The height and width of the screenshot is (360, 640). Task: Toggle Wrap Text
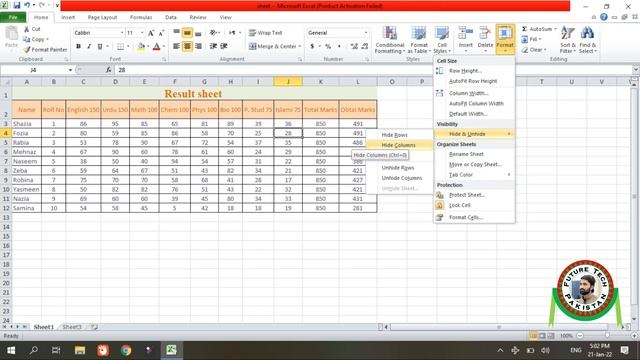point(266,33)
